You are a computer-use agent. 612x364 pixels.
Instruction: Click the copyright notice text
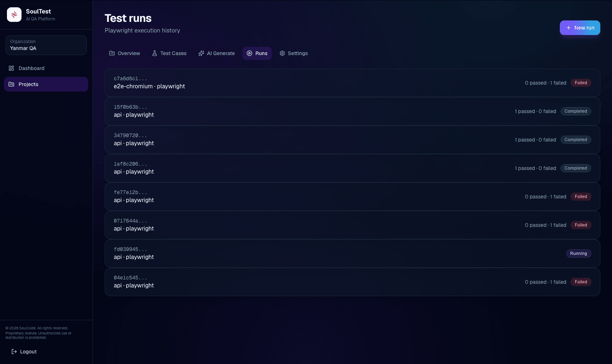[x=38, y=333]
